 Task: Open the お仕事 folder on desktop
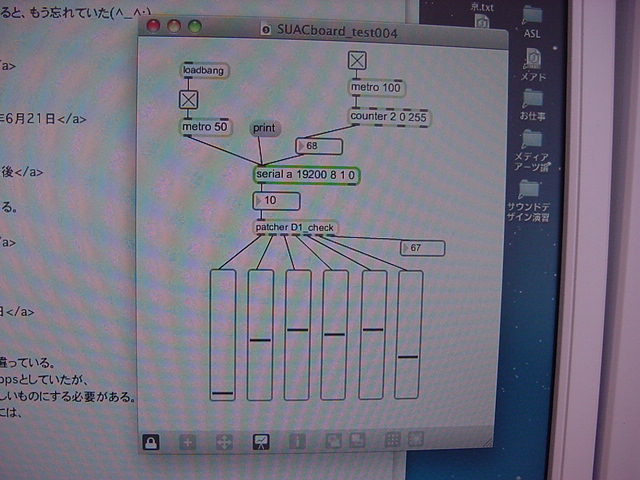click(x=532, y=105)
